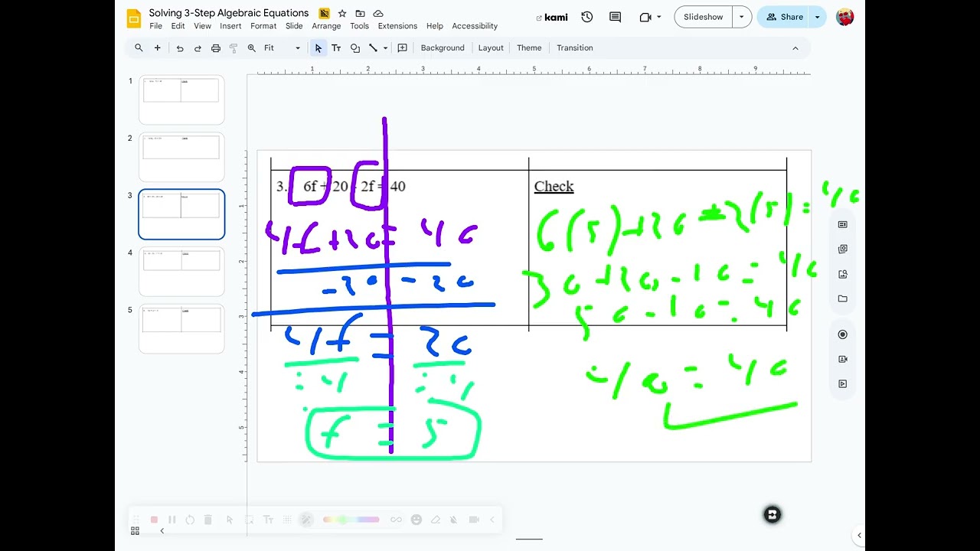The width and height of the screenshot is (980, 551).
Task: Open the Fit zoom dropdown
Action: 281,48
